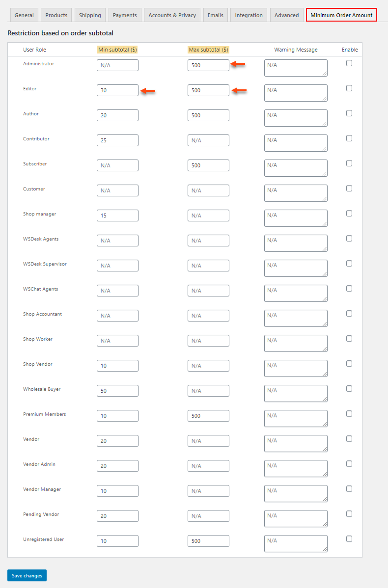388x588 pixels.
Task: Edit the Vendor Admin warning message textarea
Action: 296,468
